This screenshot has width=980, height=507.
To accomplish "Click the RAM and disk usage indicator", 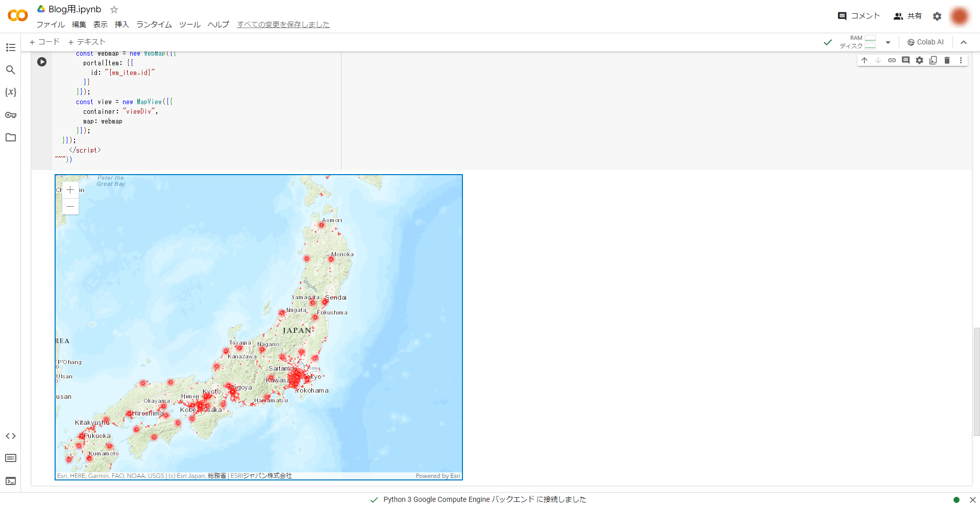I will tap(858, 42).
